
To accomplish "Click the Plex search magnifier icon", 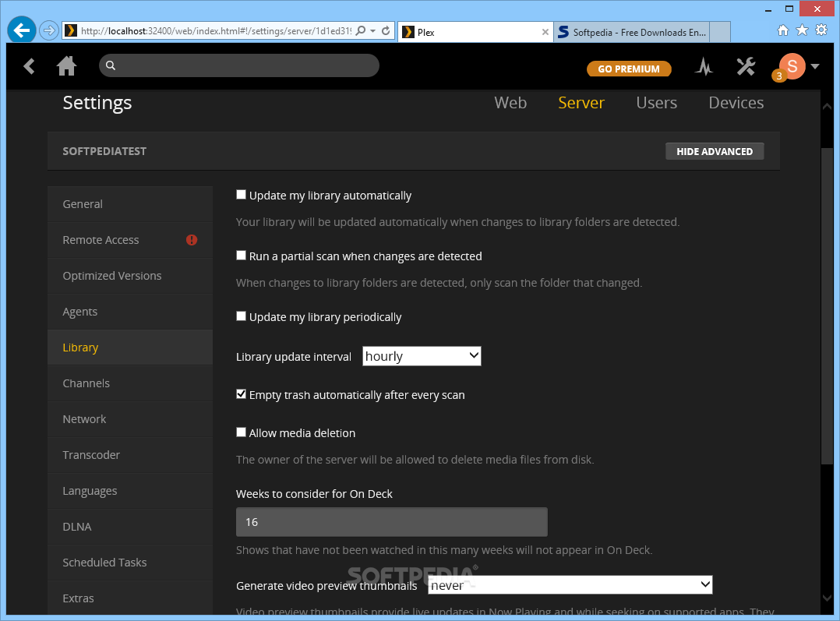I will (111, 65).
